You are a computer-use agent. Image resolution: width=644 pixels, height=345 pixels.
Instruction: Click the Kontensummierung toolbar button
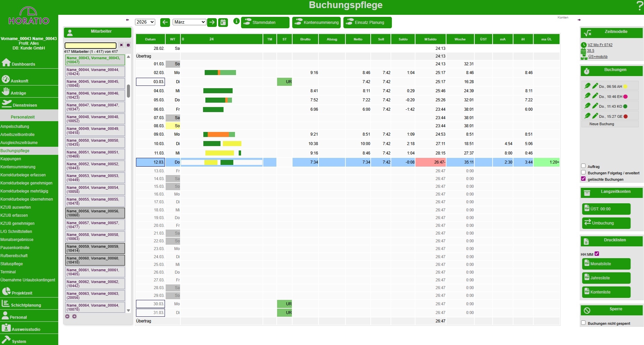(x=316, y=23)
